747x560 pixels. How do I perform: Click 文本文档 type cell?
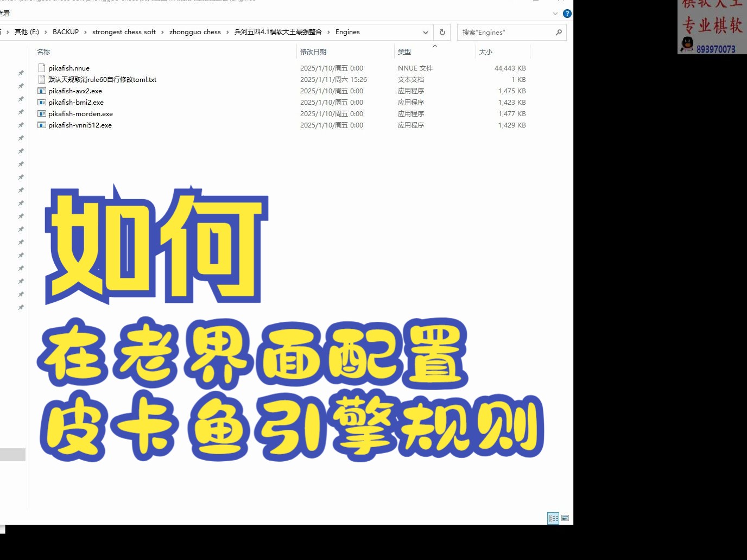(411, 80)
